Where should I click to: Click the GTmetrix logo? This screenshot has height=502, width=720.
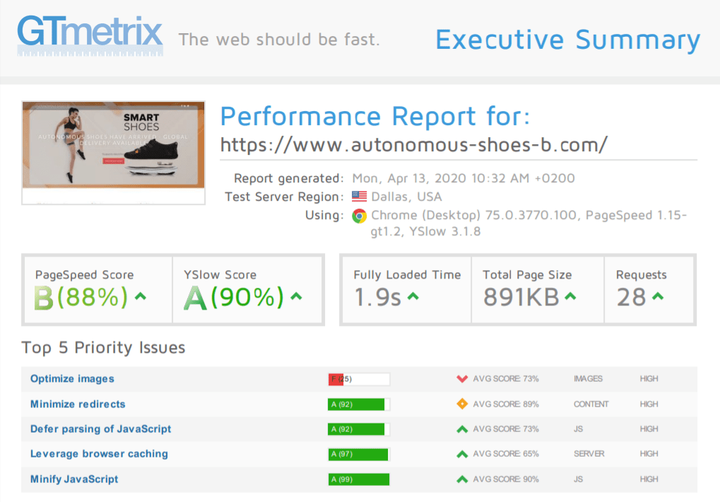90,35
